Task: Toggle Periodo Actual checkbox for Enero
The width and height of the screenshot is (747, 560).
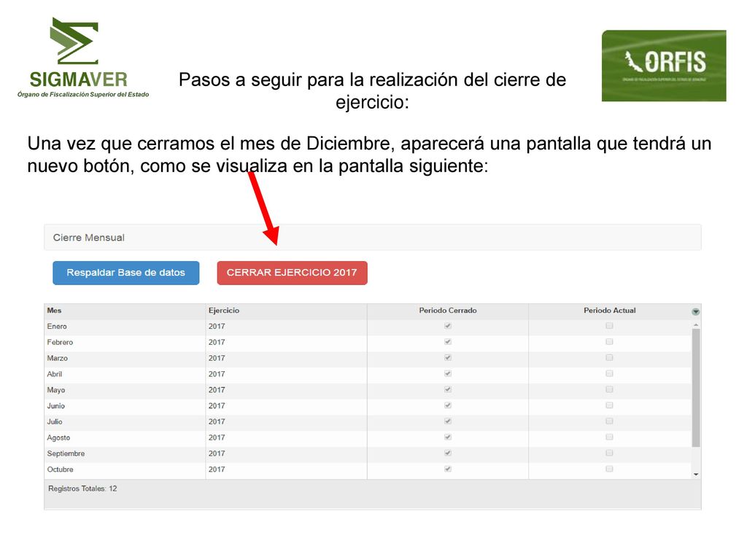Action: tap(609, 326)
